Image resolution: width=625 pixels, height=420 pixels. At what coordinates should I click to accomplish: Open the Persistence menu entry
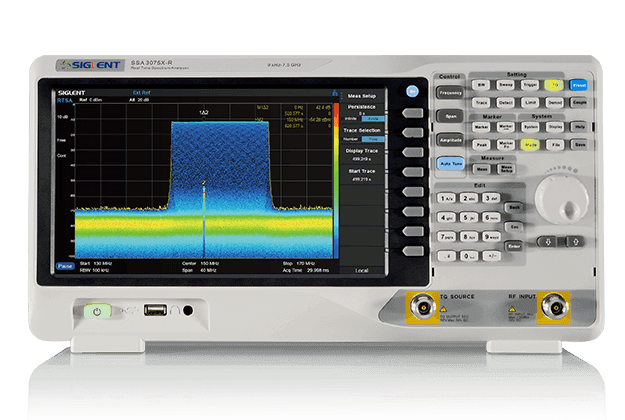click(362, 113)
